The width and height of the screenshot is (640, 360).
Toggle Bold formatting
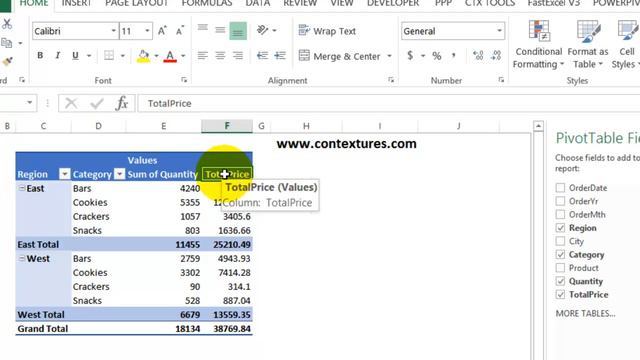(40, 55)
